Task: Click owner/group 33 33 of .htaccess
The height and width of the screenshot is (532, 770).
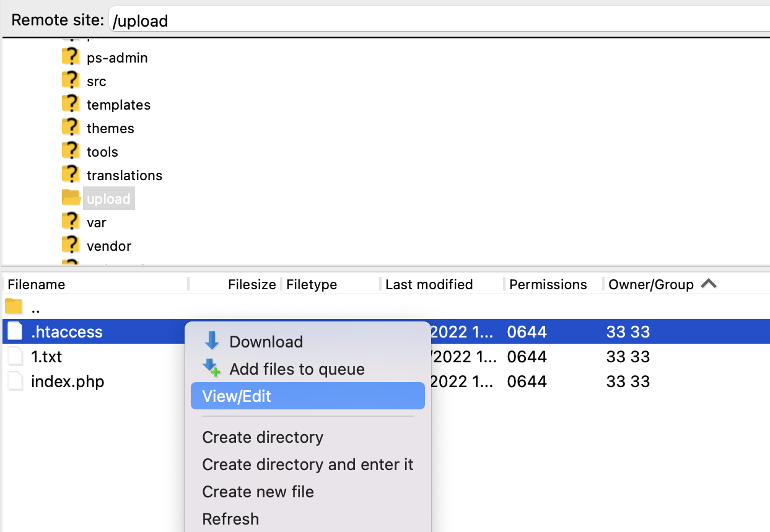Action: click(628, 332)
